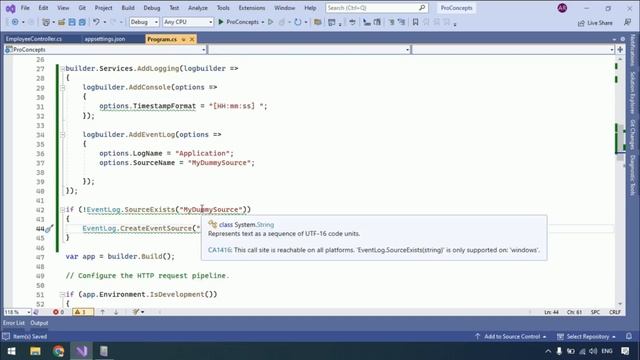Switch to appsettings.json tab

(105, 39)
